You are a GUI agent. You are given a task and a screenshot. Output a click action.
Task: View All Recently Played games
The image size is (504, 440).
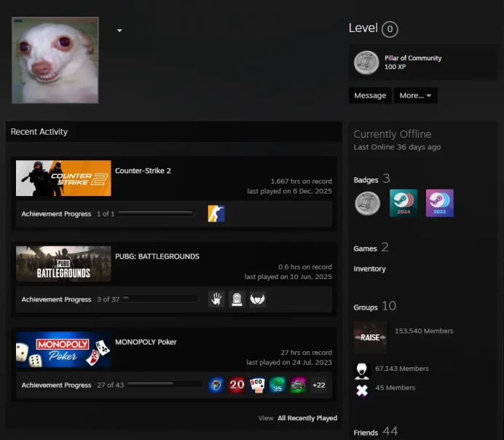307,418
